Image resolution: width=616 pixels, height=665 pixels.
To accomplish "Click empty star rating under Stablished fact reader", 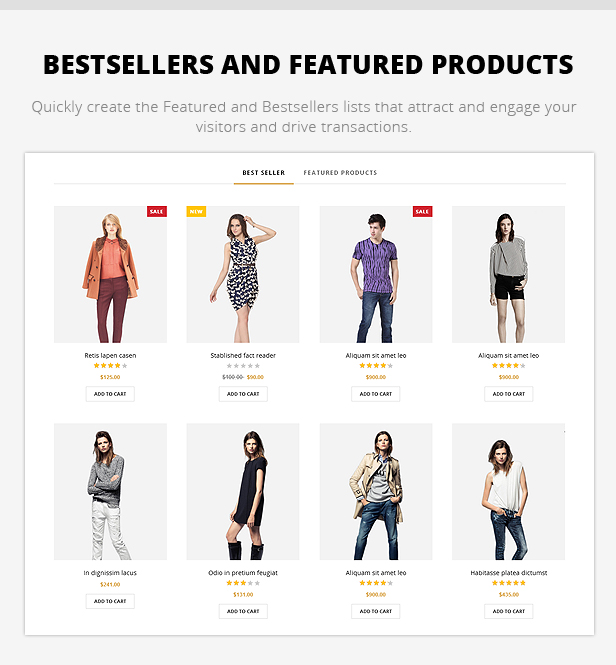I will [243, 366].
